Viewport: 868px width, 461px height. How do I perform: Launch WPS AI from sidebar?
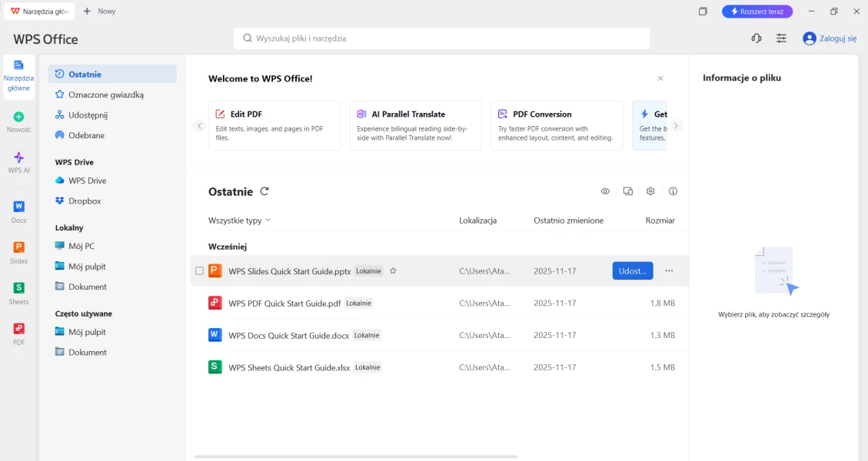point(18,162)
